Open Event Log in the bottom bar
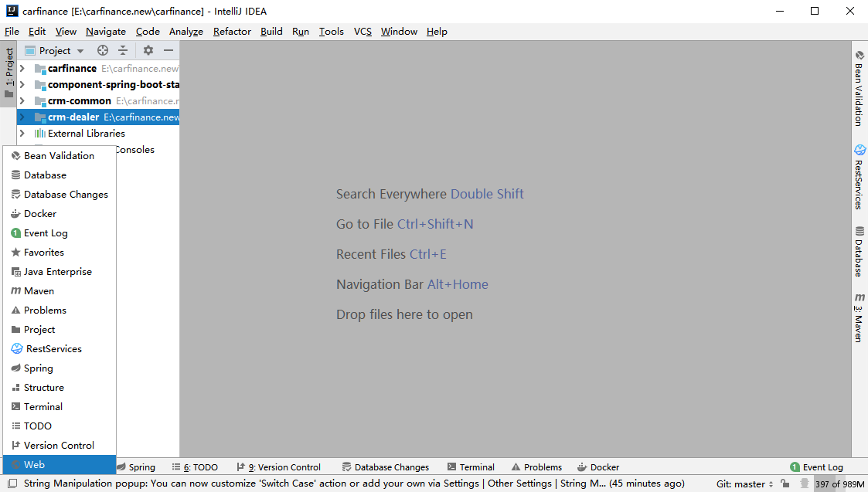The width and height of the screenshot is (868, 492). coord(816,467)
